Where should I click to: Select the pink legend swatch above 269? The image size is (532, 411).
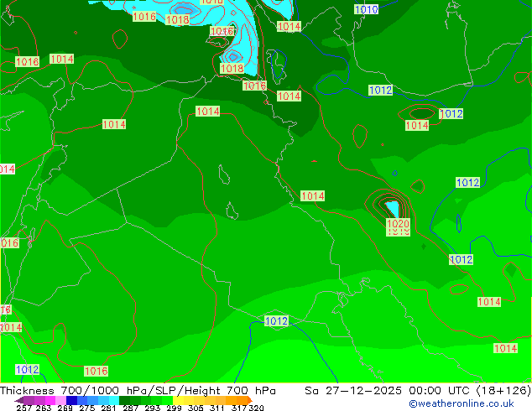(60, 400)
